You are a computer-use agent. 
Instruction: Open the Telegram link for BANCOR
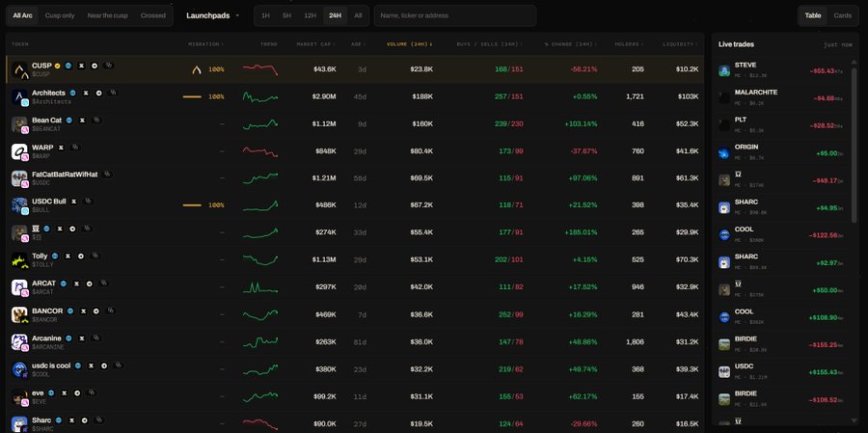[x=96, y=311]
